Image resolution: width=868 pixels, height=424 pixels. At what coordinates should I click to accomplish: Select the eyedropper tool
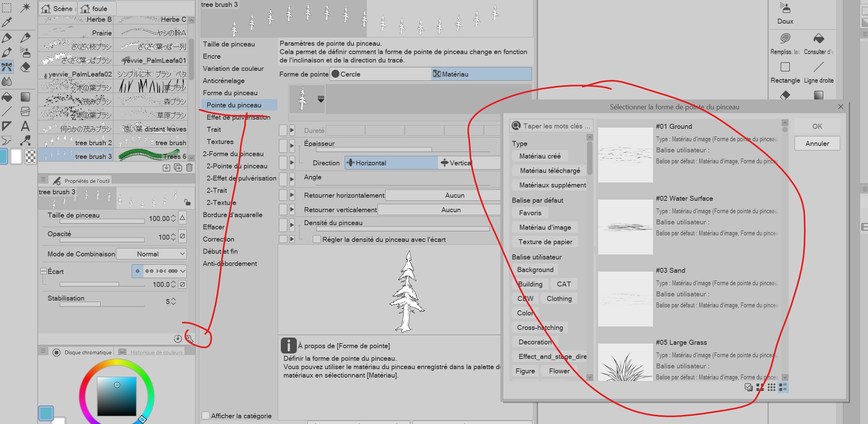7,22
